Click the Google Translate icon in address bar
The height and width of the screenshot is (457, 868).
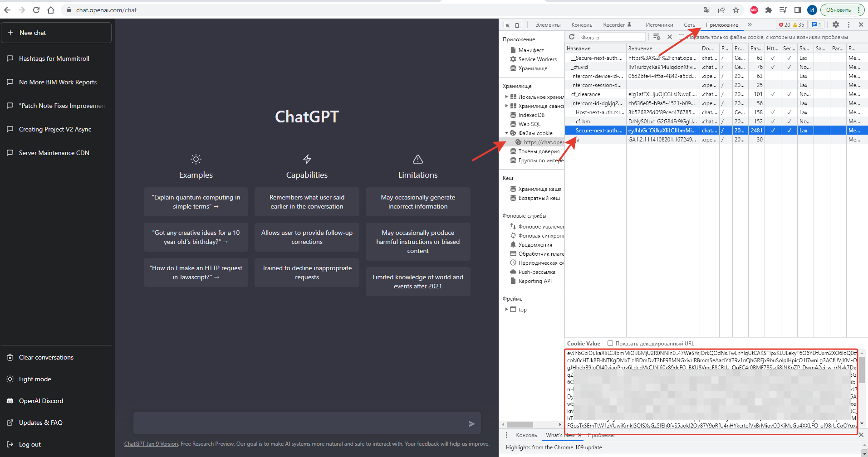coord(706,10)
